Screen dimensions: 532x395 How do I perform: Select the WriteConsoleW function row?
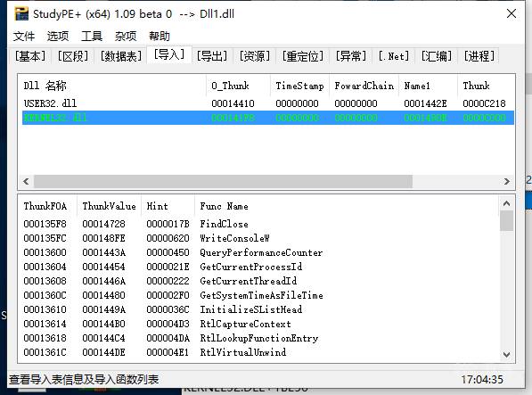tap(259, 238)
